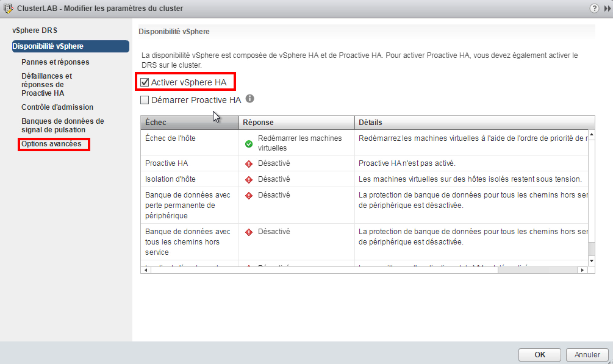This screenshot has width=613, height=364.
Task: Open Pannes et réponses section
Action: click(x=55, y=62)
